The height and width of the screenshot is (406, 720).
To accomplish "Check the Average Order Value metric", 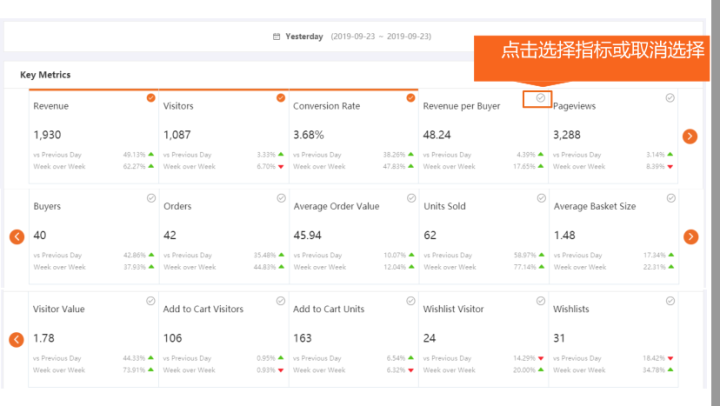I will 411,199.
